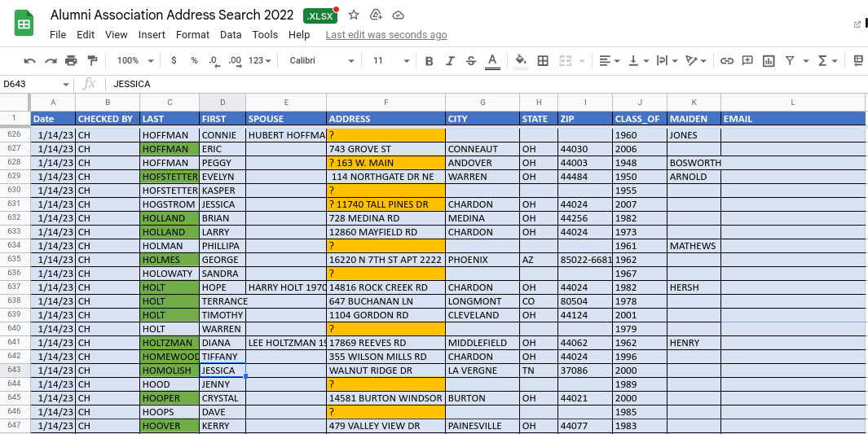Select cell with 479 VALLEY VIEW DR
The width and height of the screenshot is (868, 434).
386,426
